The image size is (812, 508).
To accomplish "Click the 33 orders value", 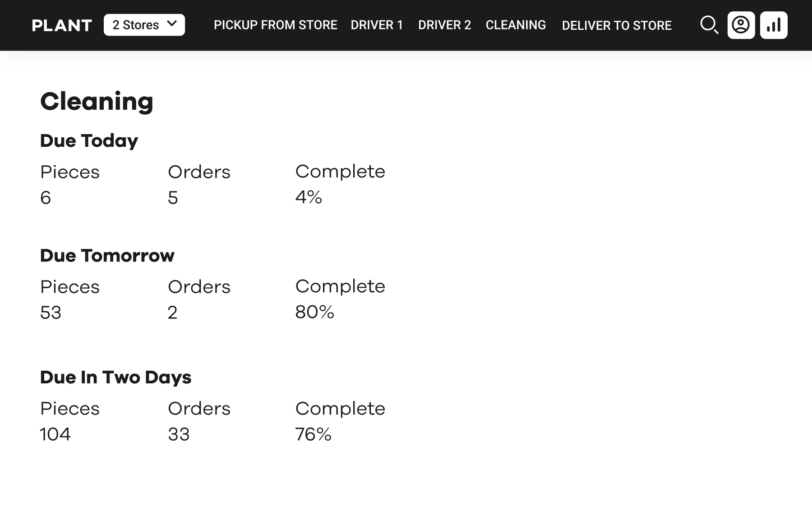I will (179, 434).
